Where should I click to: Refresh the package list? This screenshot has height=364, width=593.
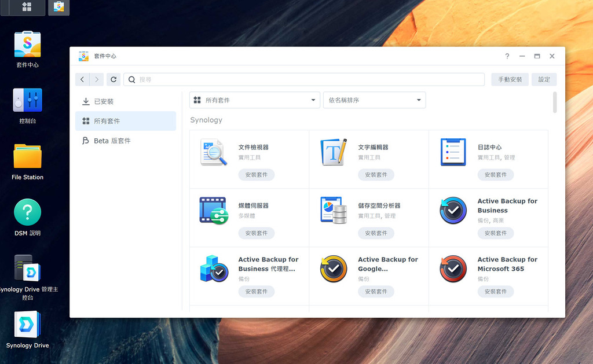pos(114,79)
